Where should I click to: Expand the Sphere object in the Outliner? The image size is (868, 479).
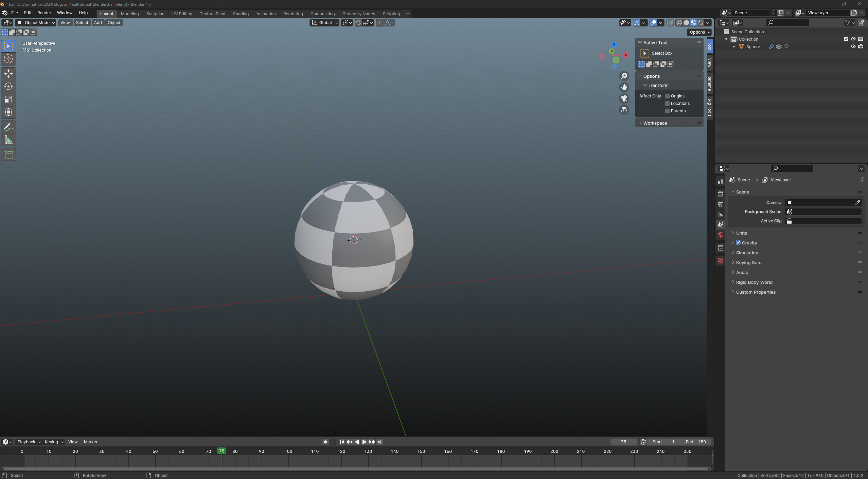[x=733, y=47]
